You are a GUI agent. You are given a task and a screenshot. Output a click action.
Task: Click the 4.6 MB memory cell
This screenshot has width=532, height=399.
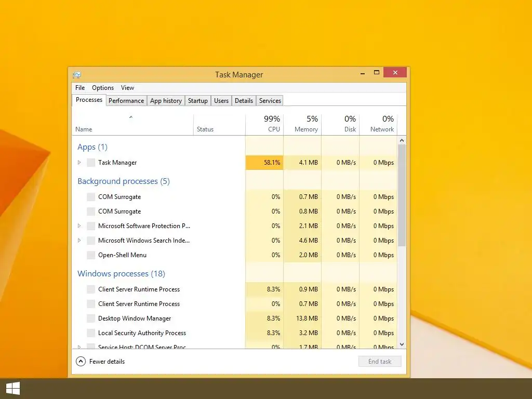pyautogui.click(x=302, y=241)
